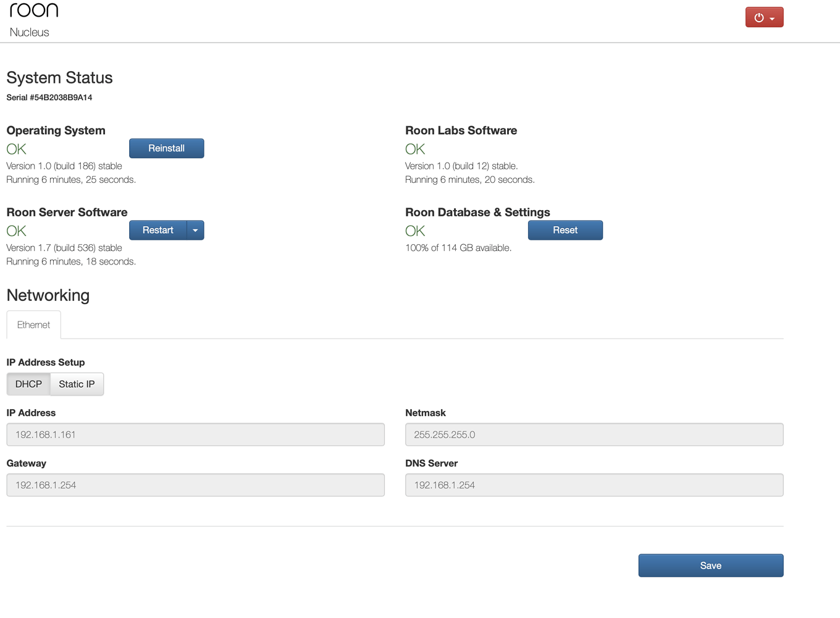This screenshot has height=618, width=840.
Task: Click the serial number text
Action: click(49, 97)
